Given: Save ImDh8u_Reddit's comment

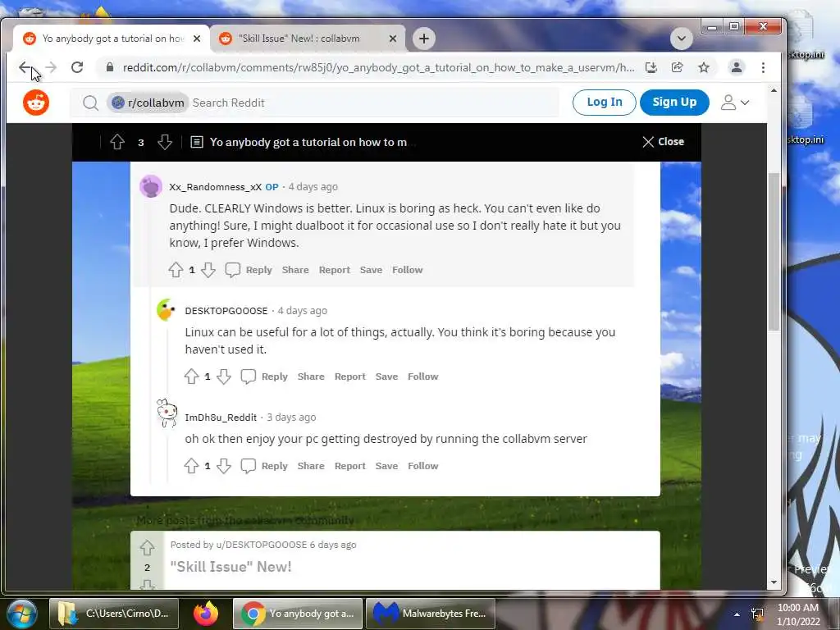Looking at the screenshot, I should point(387,466).
